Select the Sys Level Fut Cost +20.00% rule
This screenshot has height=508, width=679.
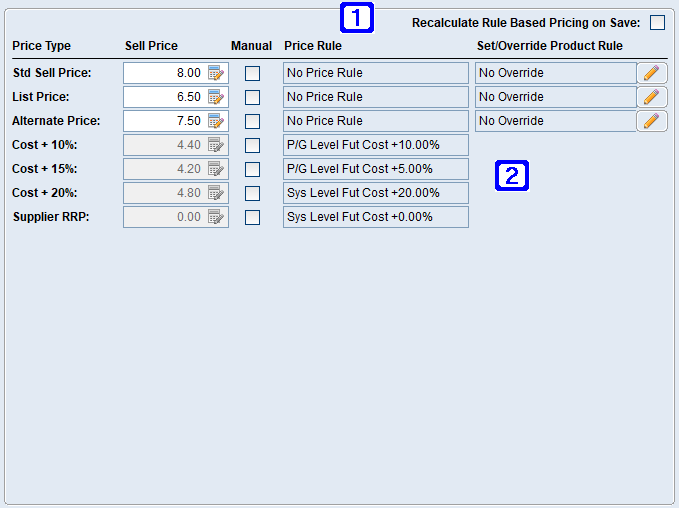click(375, 193)
